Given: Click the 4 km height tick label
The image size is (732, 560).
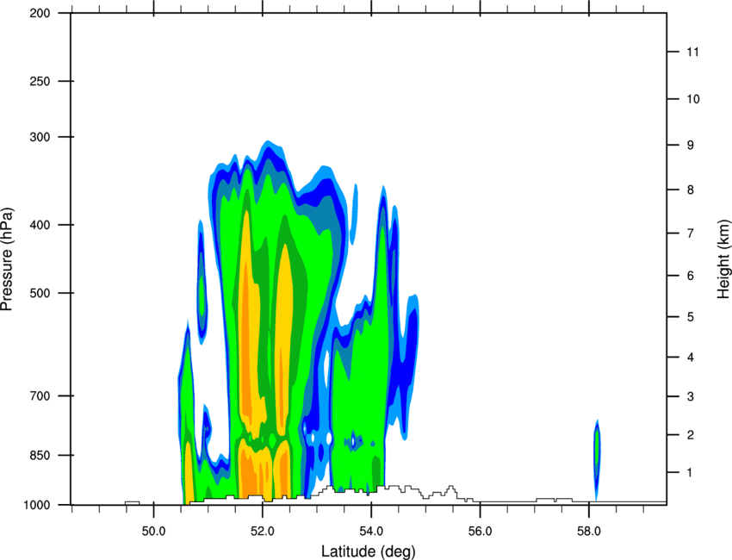Looking at the screenshot, I should 691,358.
